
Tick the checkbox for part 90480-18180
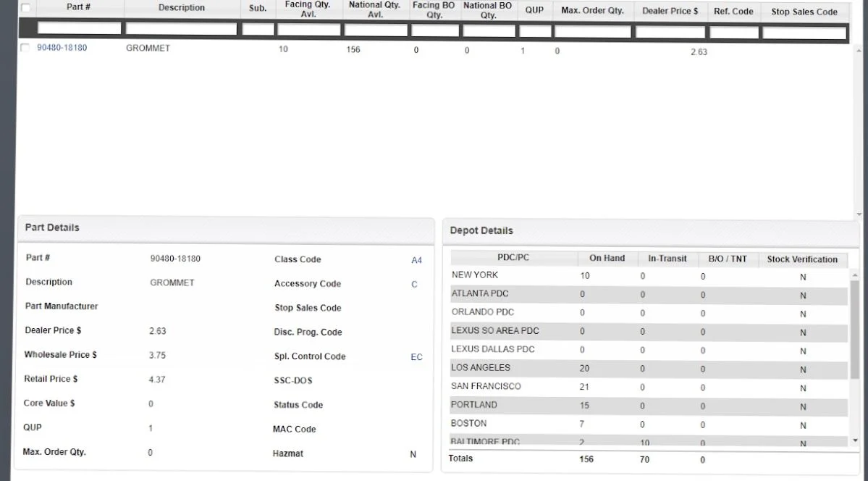pos(25,48)
